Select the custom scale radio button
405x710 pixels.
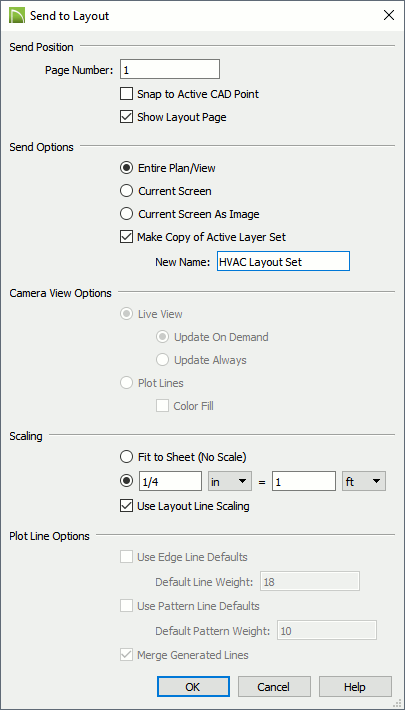126,481
